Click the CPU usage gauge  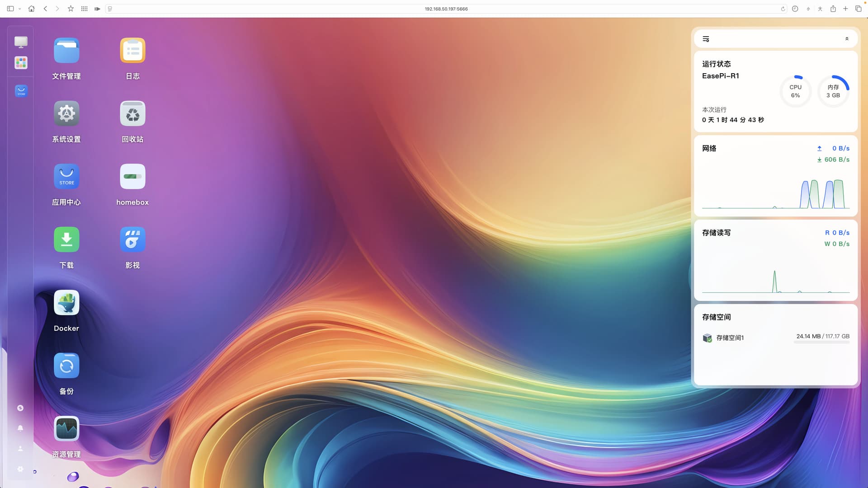[795, 91]
